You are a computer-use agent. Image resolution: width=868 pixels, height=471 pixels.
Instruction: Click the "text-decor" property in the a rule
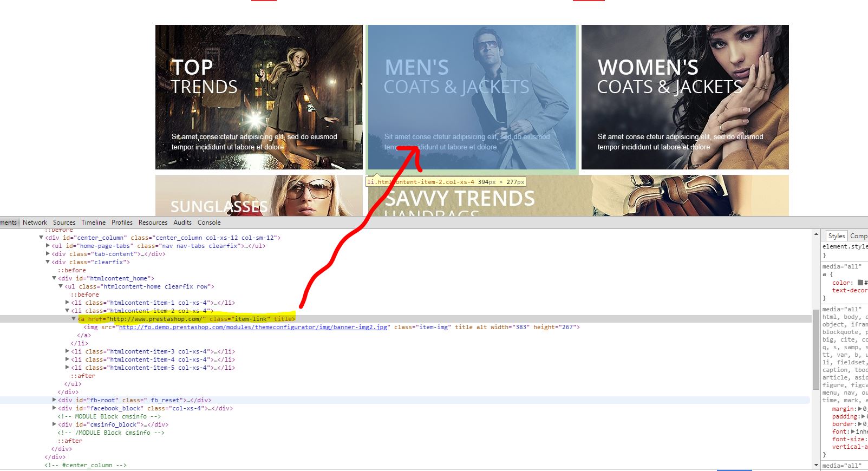850,290
